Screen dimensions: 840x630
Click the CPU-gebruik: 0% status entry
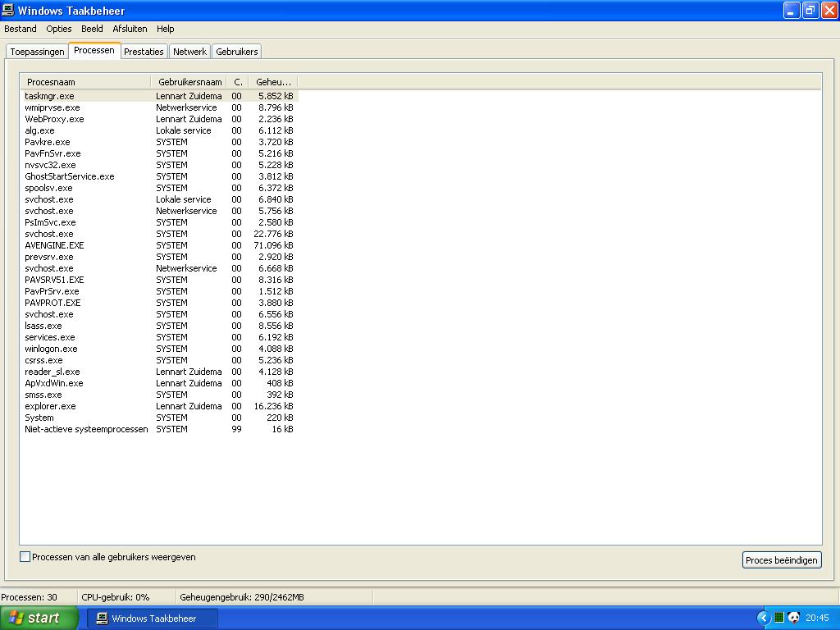[115, 597]
